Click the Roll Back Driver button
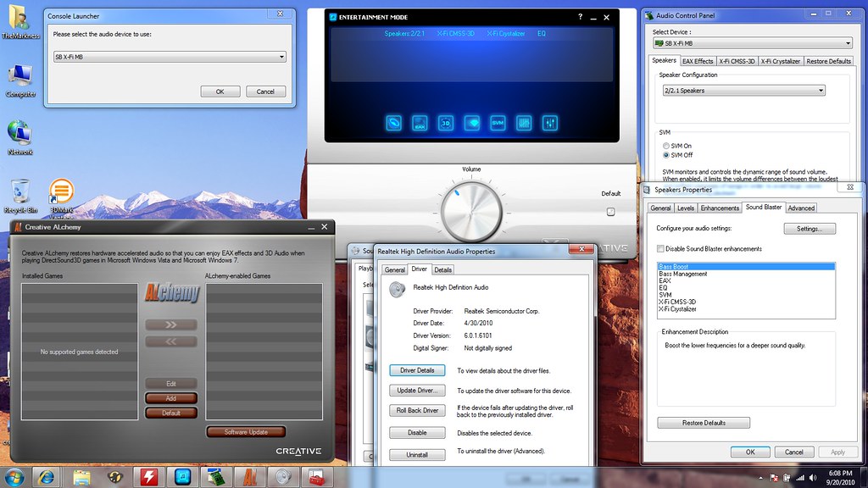 [x=417, y=411]
